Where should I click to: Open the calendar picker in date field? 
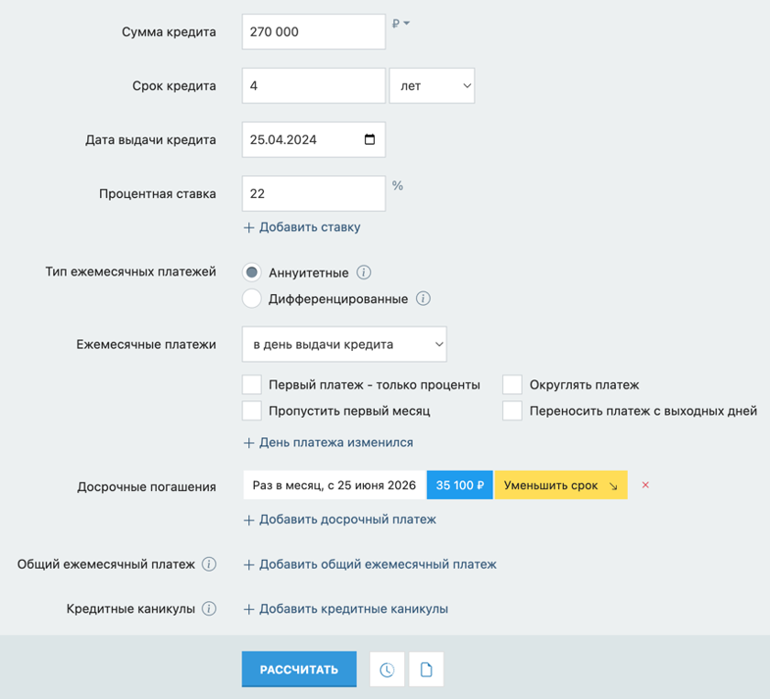[x=369, y=140]
